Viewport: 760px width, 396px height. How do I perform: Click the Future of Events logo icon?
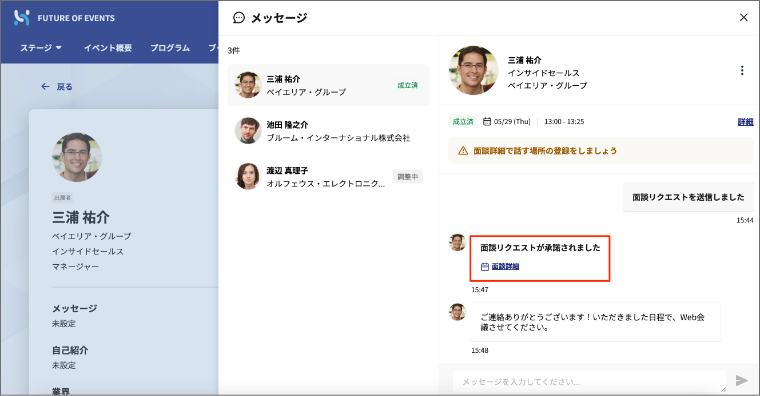click(21, 17)
